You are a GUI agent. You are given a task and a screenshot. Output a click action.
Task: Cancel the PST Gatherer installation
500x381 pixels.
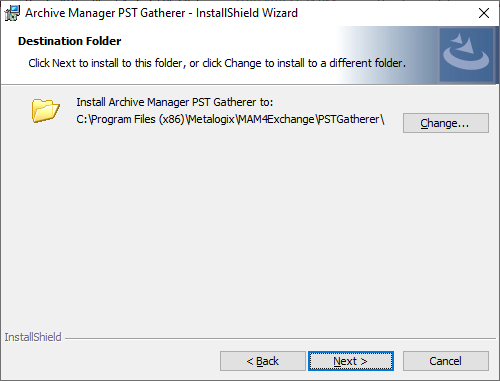pyautogui.click(x=446, y=361)
